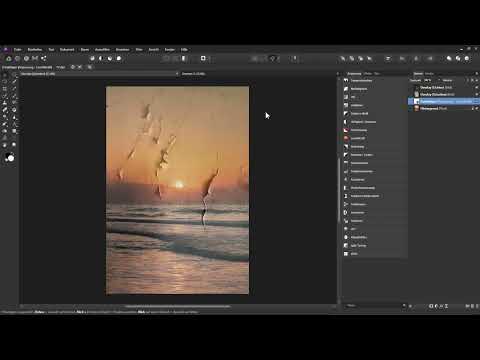Click the adjustments list vertical scrollbar
480x360 pixels.
coord(339,189)
